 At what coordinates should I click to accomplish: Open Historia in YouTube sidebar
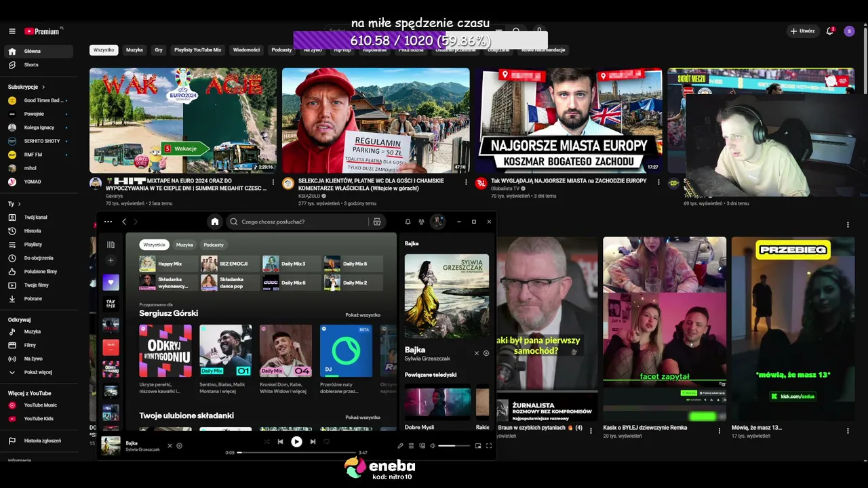click(x=39, y=231)
